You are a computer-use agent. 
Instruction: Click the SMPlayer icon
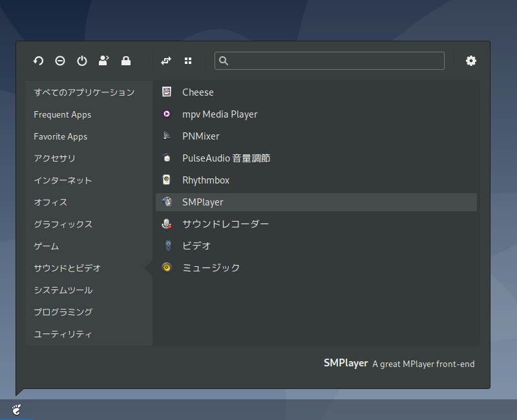pyautogui.click(x=167, y=202)
